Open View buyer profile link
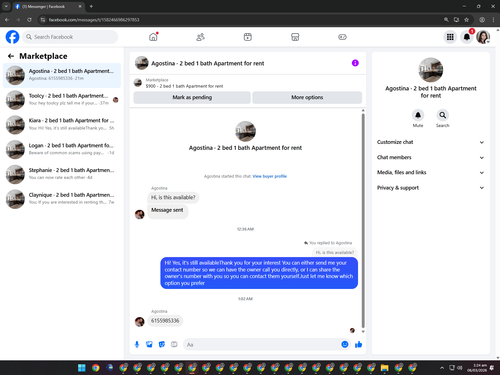Screen dimensions: 500x375 pyautogui.click(x=269, y=176)
